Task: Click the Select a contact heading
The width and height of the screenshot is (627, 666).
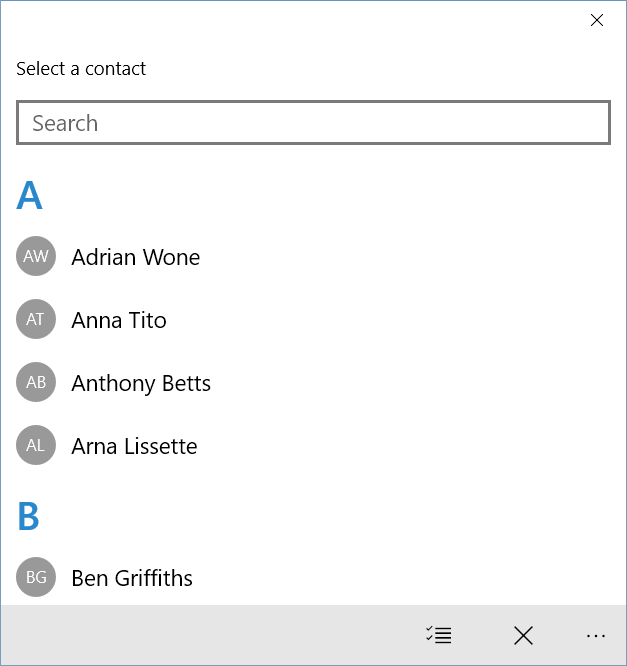Action: pos(81,69)
